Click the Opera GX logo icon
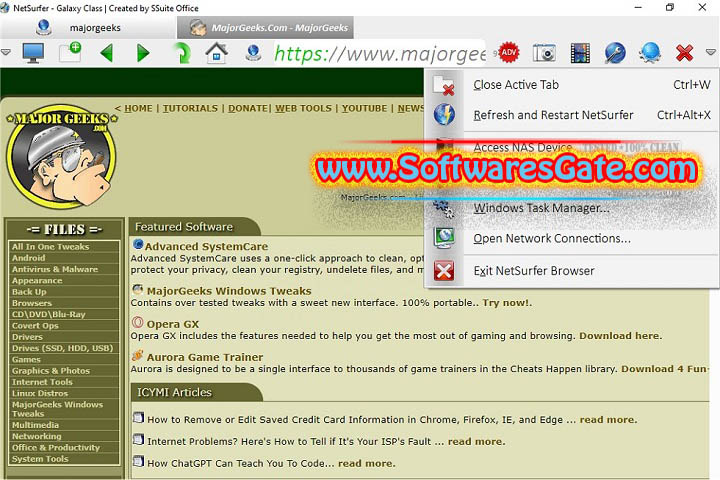This screenshot has height=480, width=720. coord(137,322)
